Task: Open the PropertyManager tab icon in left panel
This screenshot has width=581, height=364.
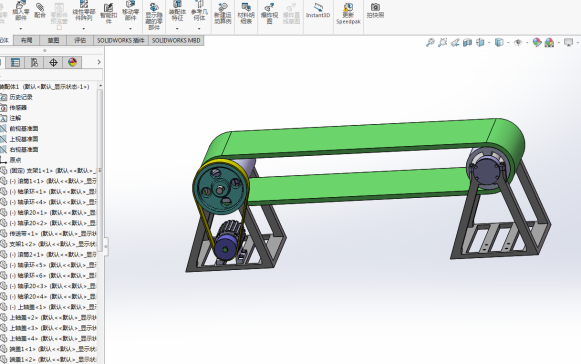Action: [15, 62]
